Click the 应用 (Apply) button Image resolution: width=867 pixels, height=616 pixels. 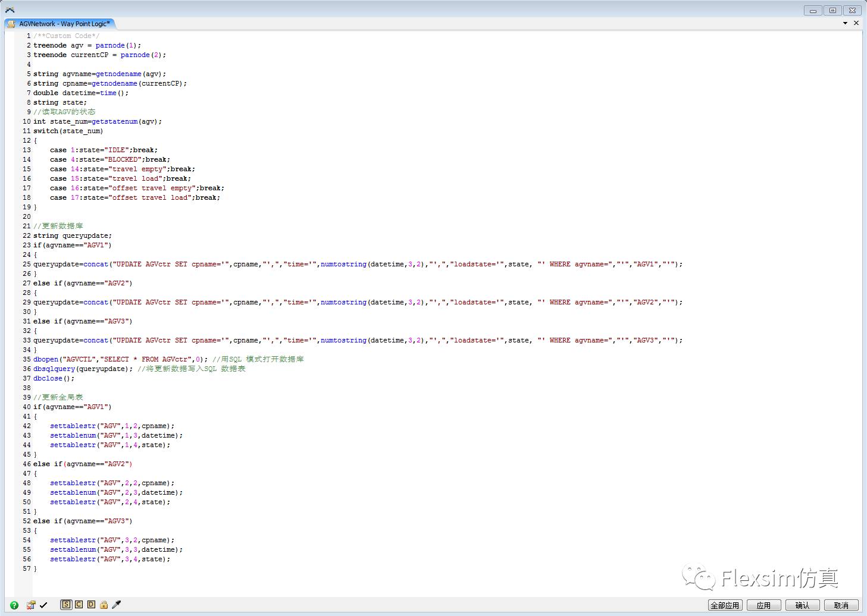(x=763, y=605)
